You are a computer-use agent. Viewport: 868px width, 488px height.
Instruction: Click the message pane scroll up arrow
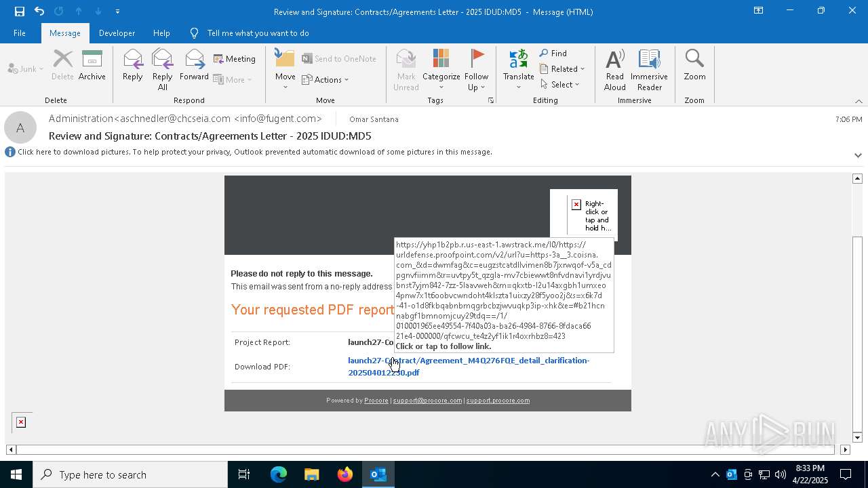pos(857,178)
